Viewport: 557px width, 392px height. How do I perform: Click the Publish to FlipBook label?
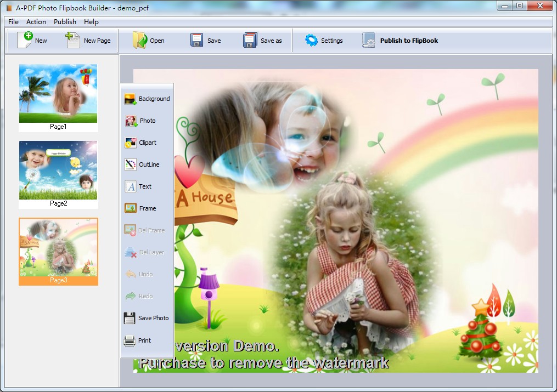click(409, 41)
